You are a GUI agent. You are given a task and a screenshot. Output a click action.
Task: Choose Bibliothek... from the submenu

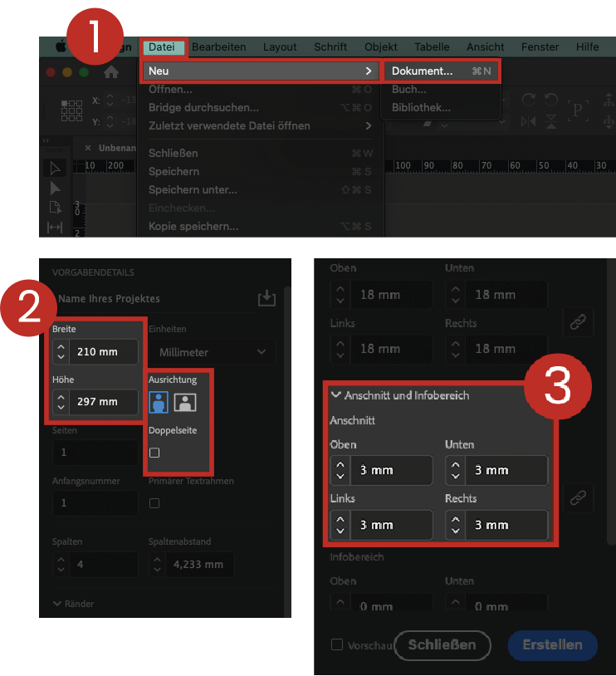441,107
